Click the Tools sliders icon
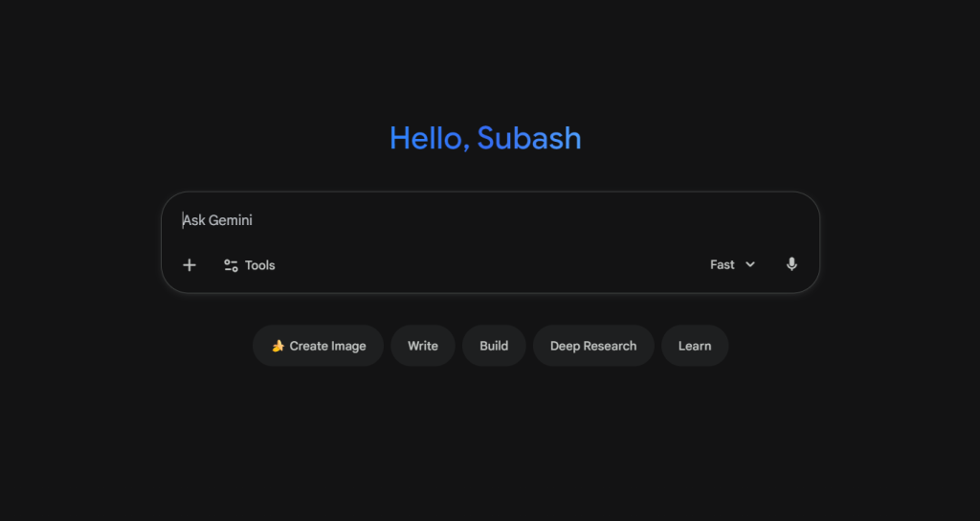 pos(231,265)
